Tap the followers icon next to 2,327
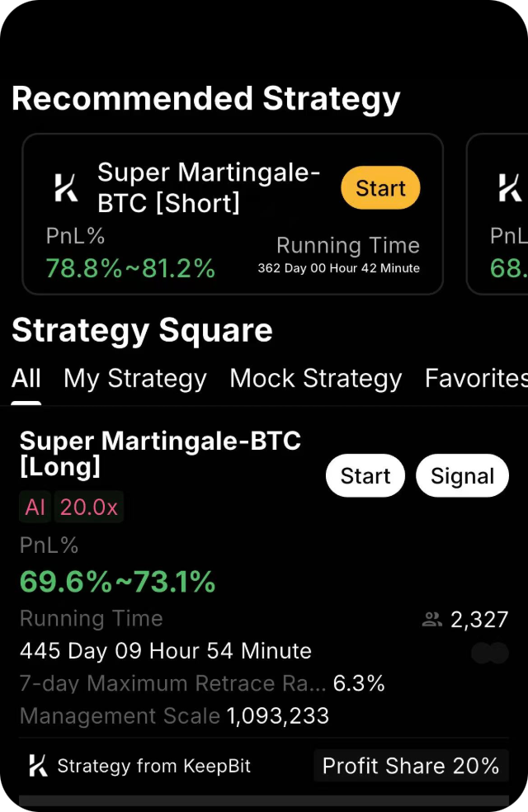This screenshot has height=812, width=528. point(432,620)
